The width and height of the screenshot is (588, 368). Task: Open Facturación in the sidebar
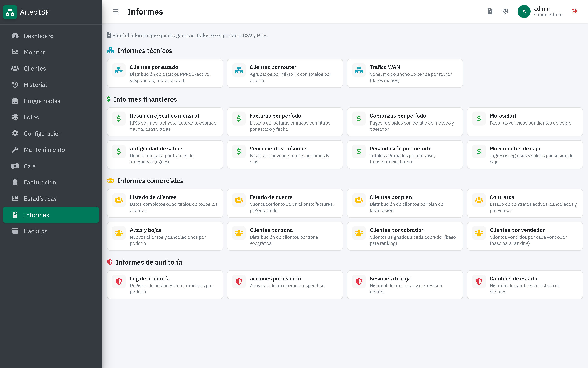point(51,182)
